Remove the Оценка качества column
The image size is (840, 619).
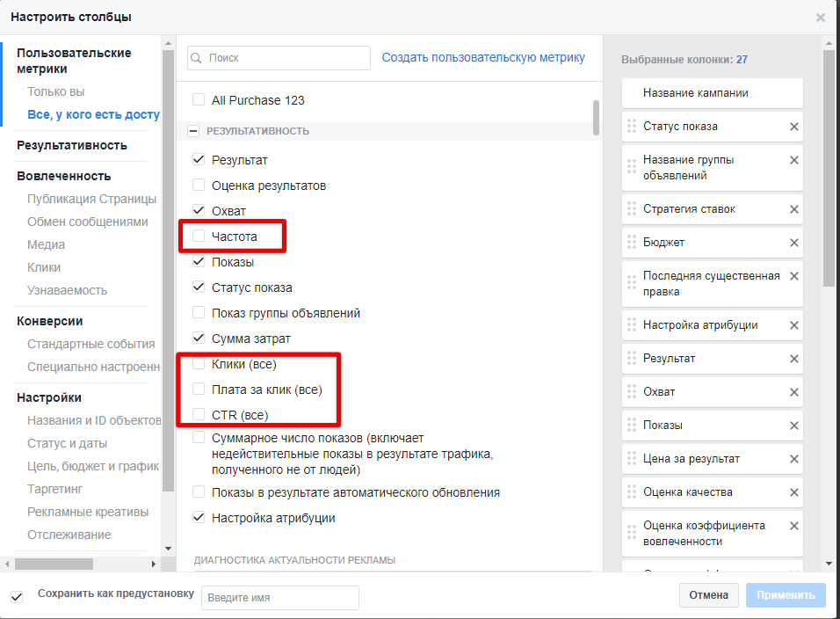click(x=794, y=492)
